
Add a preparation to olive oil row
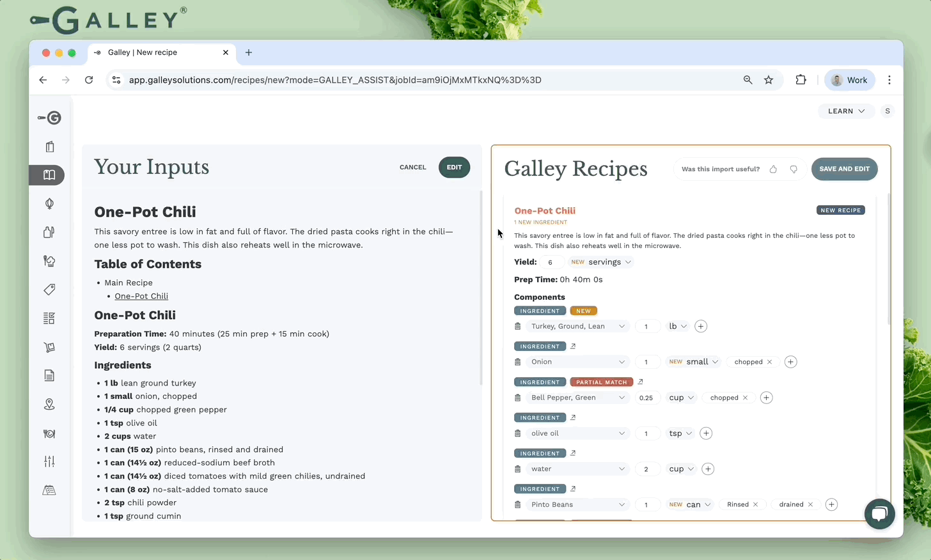(x=706, y=433)
